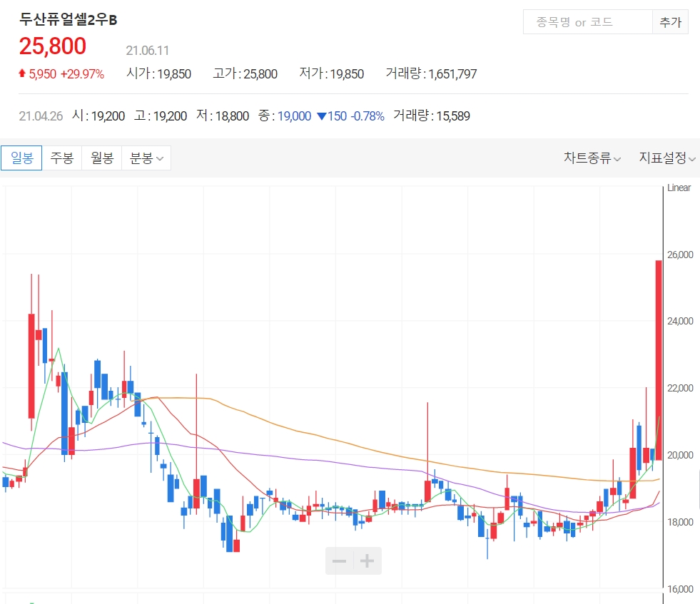Click the 18,000 price axis label

tap(680, 522)
